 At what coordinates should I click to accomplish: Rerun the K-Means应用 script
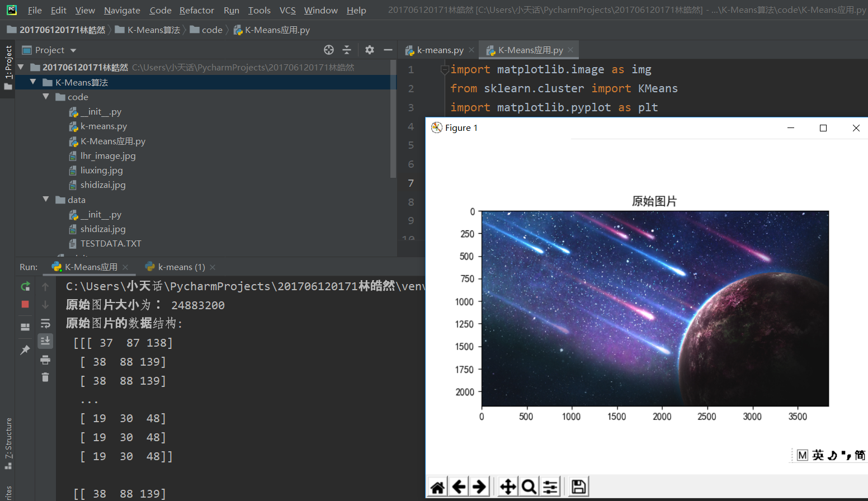coord(25,287)
